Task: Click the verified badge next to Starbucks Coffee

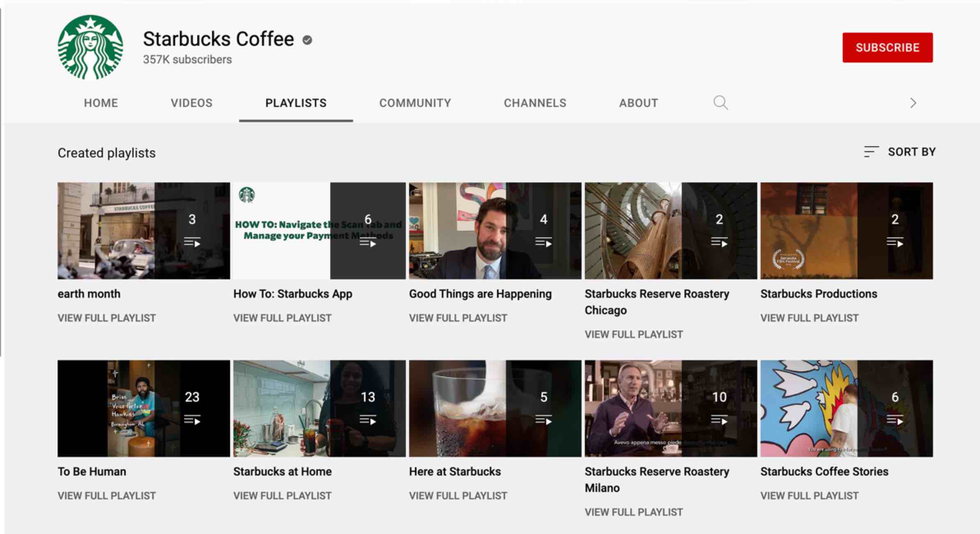Action: (x=307, y=40)
